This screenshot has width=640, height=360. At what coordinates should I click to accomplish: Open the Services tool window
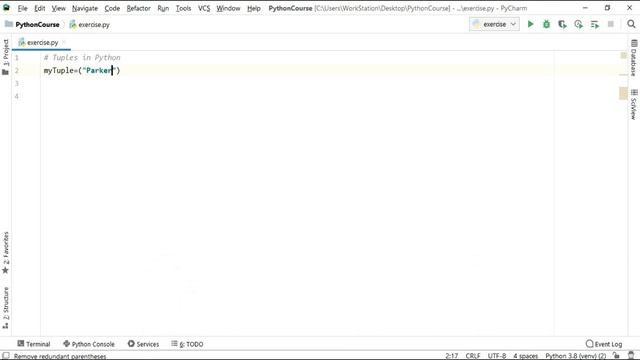(143, 344)
